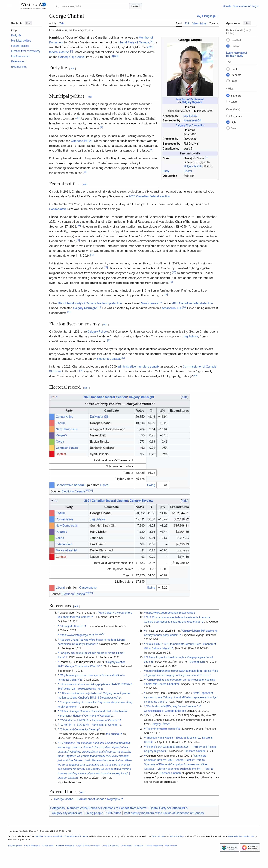Select Automatic color mode

click(228, 116)
